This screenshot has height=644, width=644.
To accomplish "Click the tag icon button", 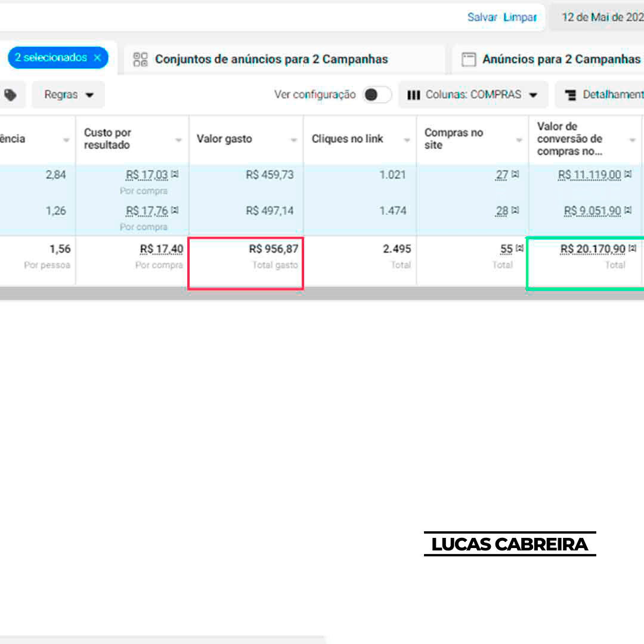I will 11,95.
